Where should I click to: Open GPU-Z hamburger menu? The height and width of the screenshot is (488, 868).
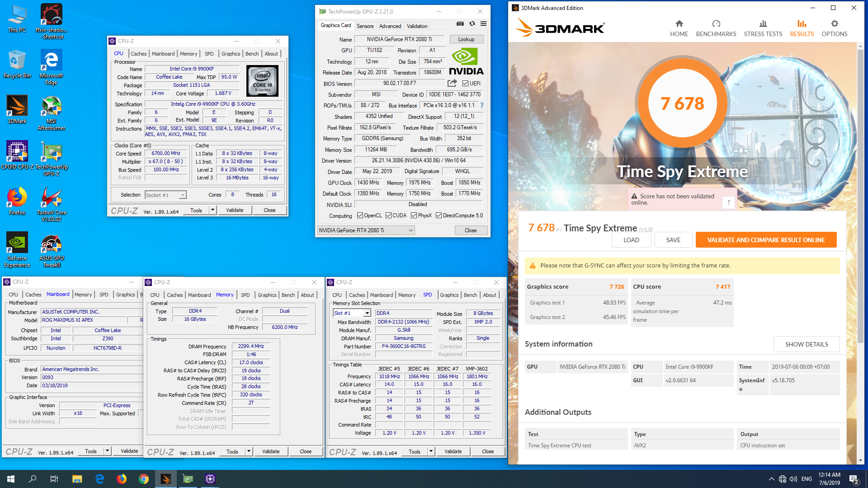pos(483,24)
